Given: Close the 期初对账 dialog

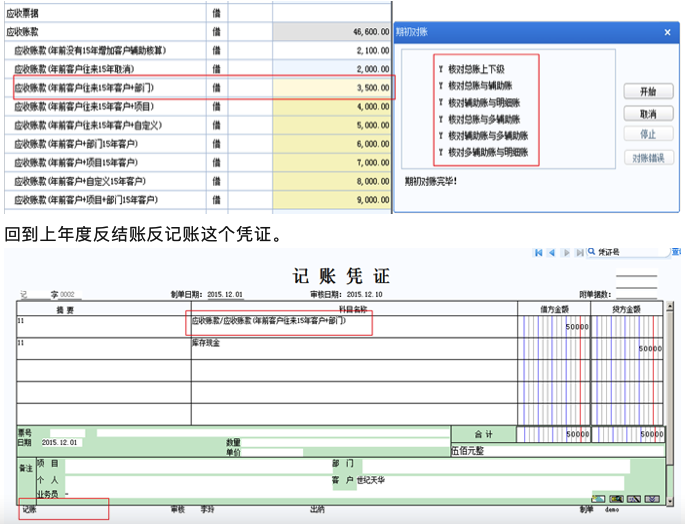Looking at the screenshot, I should point(667,32).
